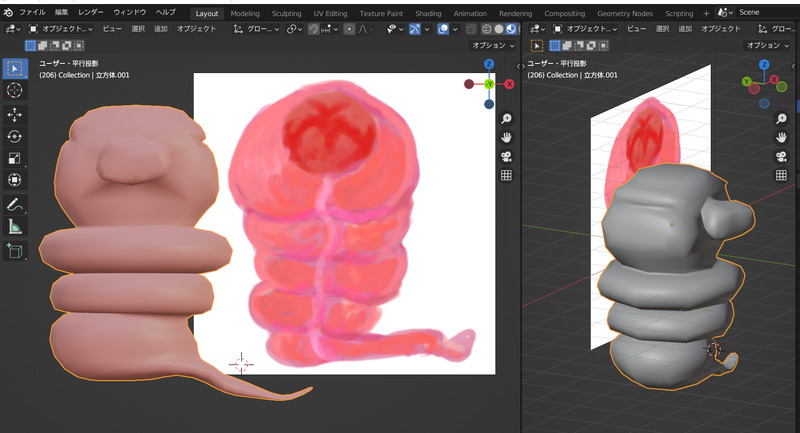Select the 3D Cursor tool
Viewport: 800px width, 433px height.
point(15,91)
